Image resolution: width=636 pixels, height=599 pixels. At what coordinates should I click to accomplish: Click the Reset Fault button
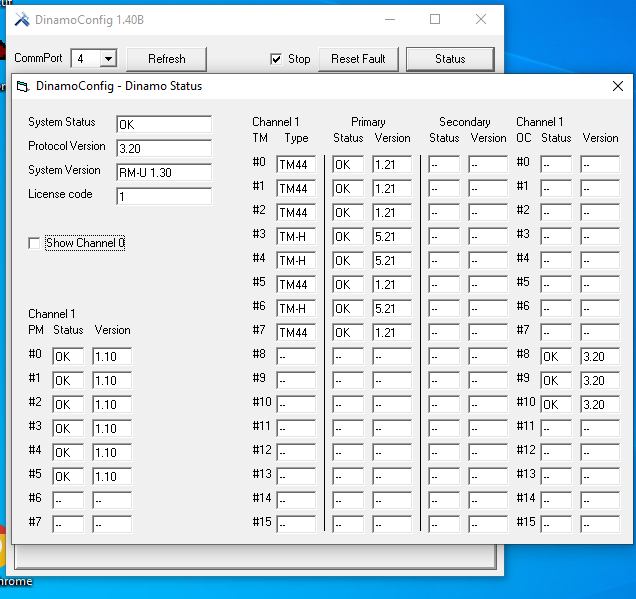pyautogui.click(x=358, y=59)
